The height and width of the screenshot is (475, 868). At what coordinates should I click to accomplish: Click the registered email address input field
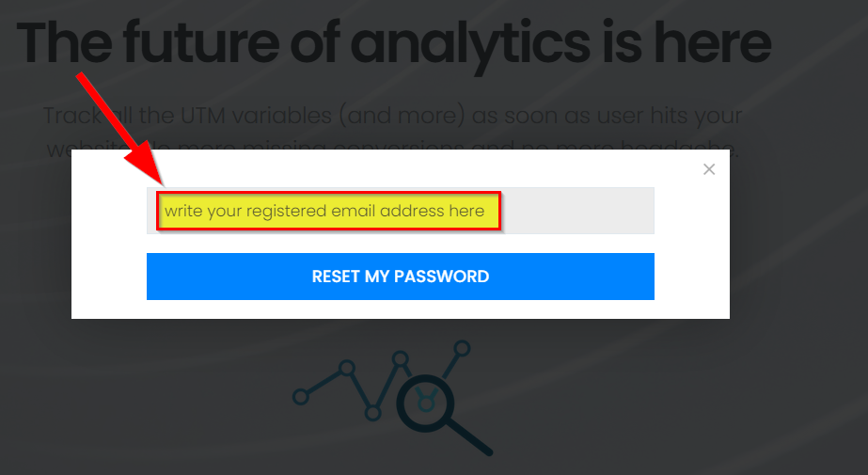coord(400,211)
